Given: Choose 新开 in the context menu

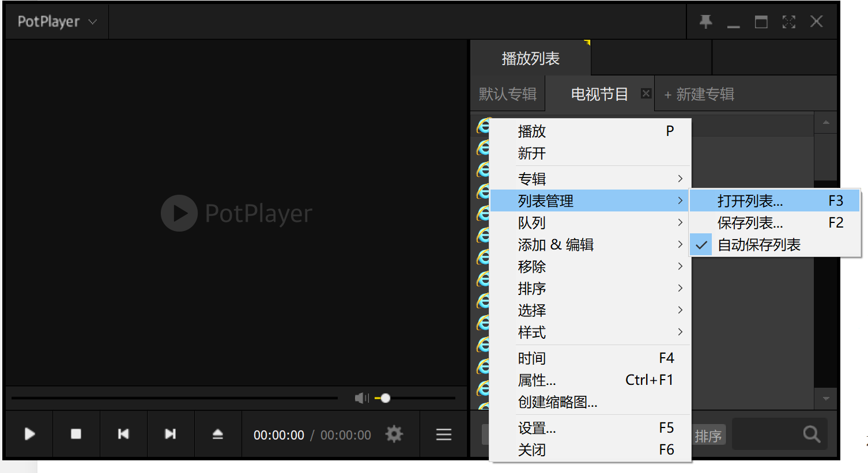Looking at the screenshot, I should click(x=590, y=153).
